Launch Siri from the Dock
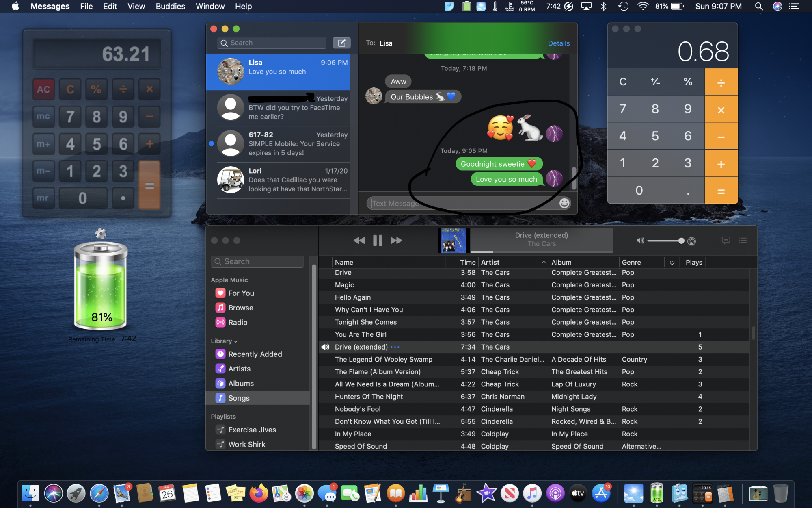The height and width of the screenshot is (508, 812). click(x=53, y=493)
